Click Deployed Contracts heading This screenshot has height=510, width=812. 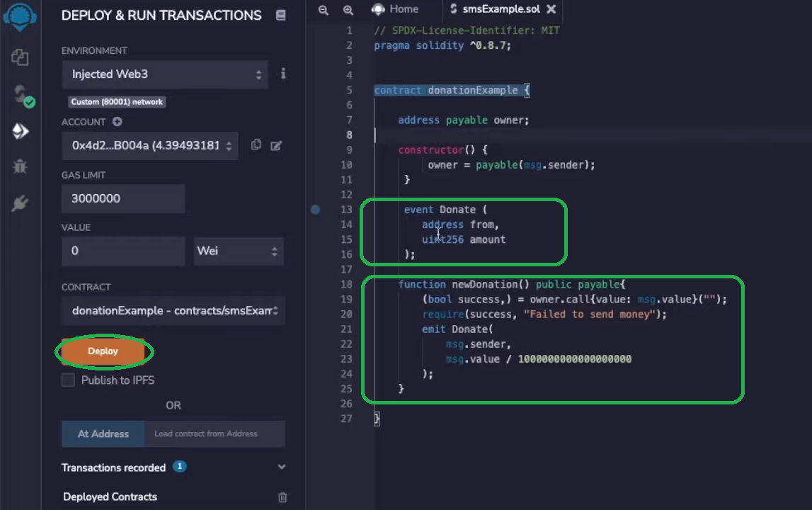click(110, 497)
